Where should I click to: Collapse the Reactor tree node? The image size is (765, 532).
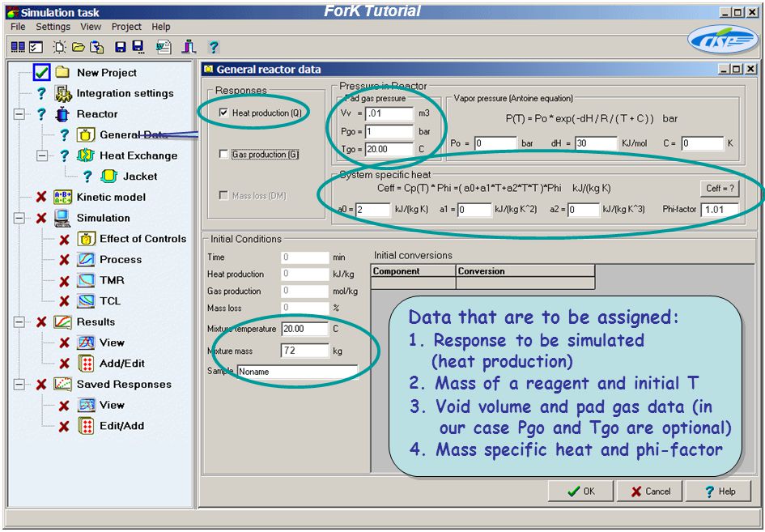coord(19,114)
